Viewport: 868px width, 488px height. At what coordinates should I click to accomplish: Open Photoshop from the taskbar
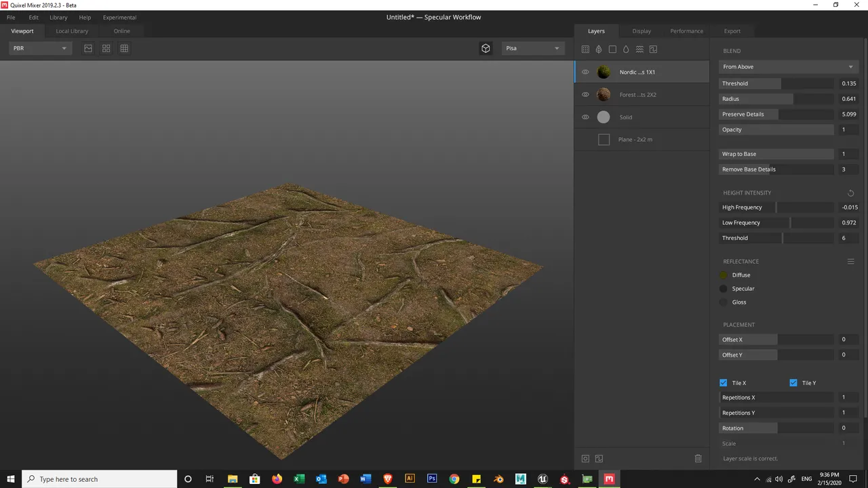click(432, 479)
